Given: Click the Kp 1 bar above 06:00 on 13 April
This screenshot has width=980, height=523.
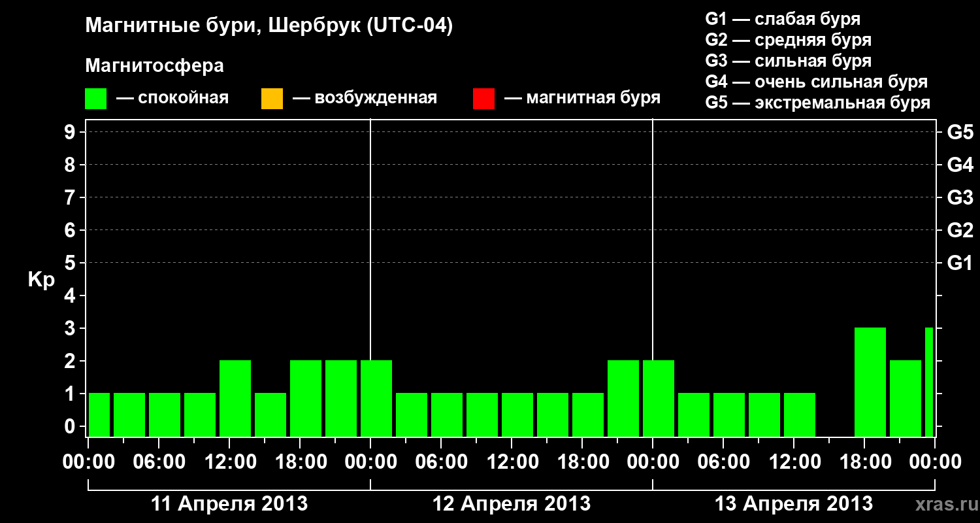Looking at the screenshot, I should [729, 414].
